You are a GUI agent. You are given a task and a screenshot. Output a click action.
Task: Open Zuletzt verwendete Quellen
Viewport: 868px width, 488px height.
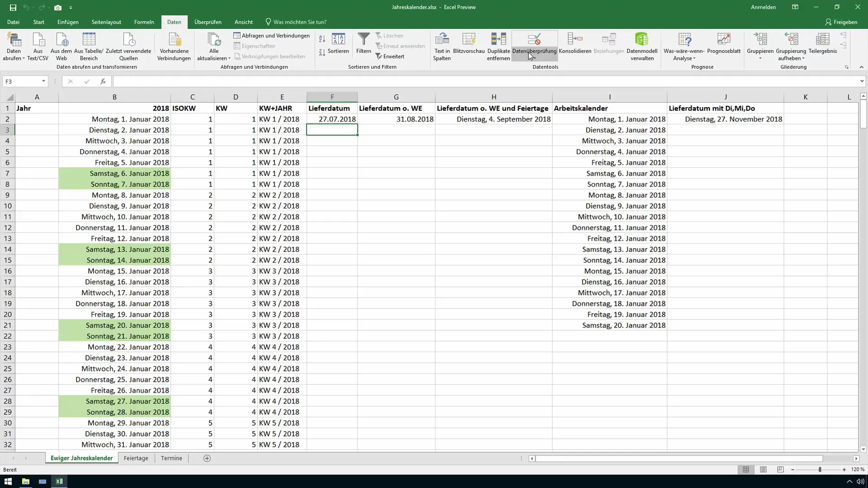tap(128, 47)
